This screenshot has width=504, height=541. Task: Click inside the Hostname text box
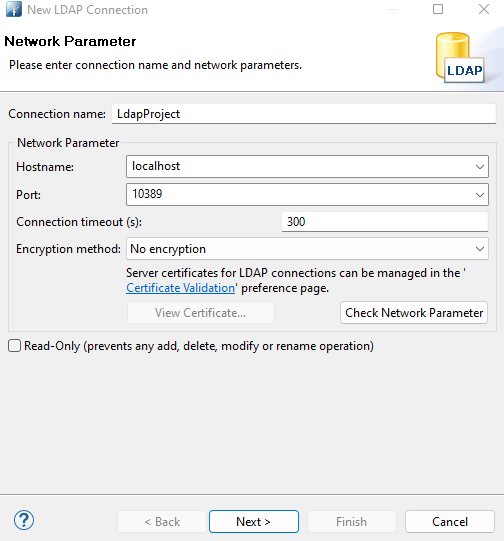(x=299, y=166)
